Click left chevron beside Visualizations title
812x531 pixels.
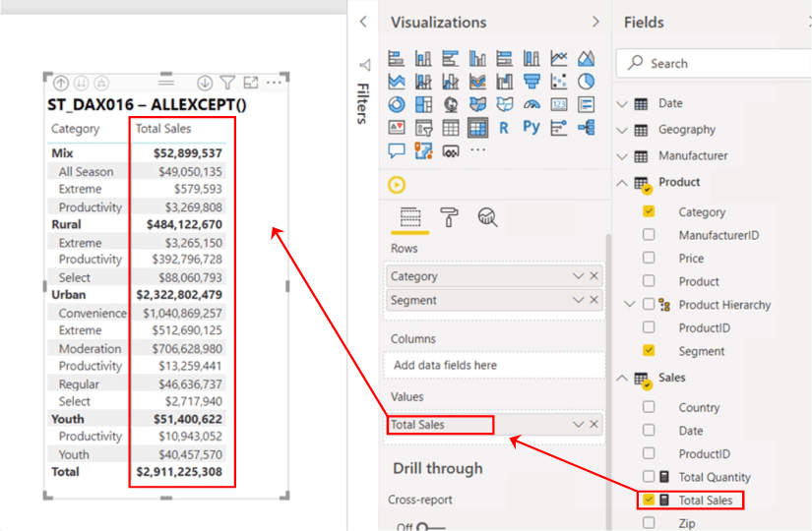(x=363, y=22)
